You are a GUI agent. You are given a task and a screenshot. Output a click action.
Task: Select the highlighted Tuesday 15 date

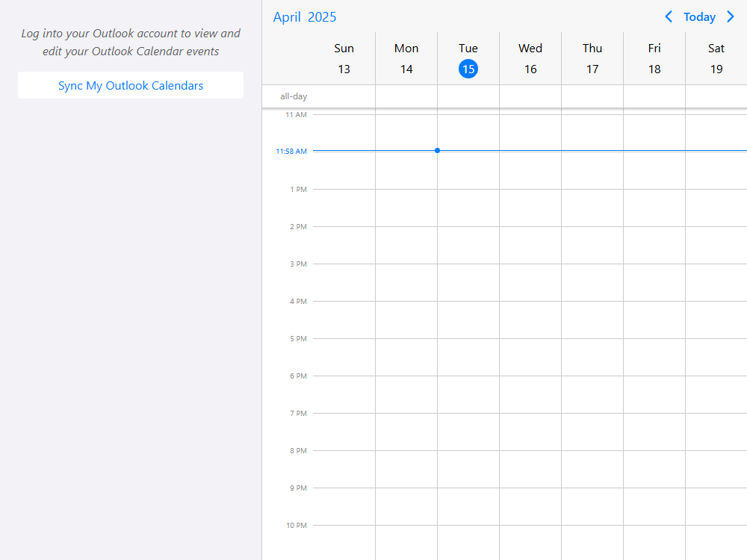pos(468,69)
